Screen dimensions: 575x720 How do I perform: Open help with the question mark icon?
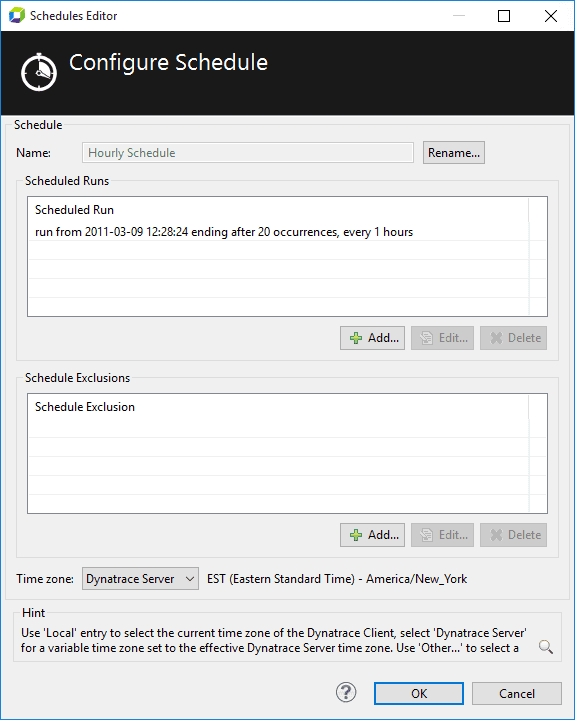click(x=346, y=692)
